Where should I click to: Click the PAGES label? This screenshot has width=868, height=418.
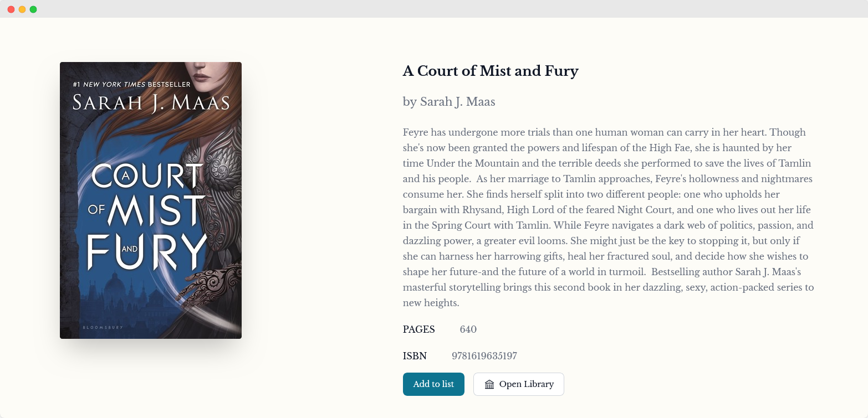[x=419, y=329]
